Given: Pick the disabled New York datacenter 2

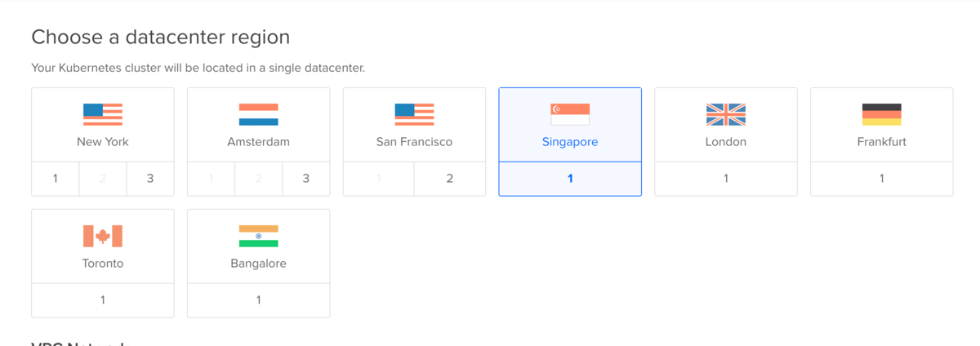Looking at the screenshot, I should pos(103,179).
